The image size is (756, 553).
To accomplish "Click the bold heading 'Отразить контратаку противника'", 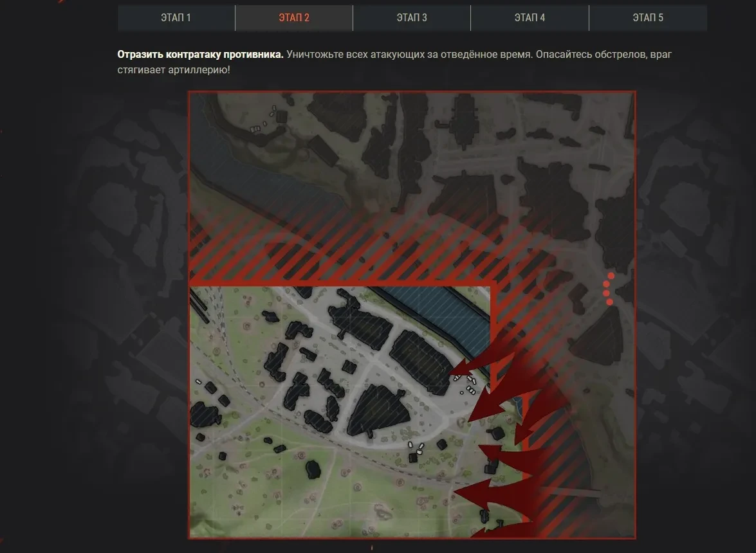I will (x=200, y=55).
